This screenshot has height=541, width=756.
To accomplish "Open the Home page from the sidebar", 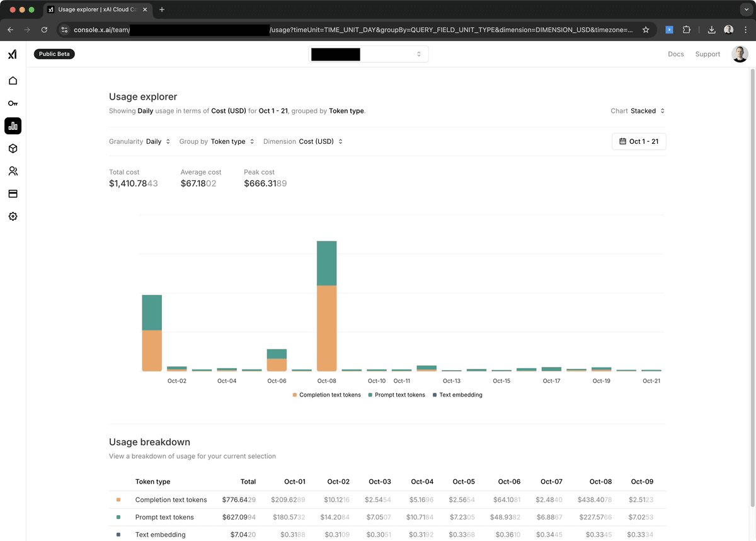I will point(13,81).
